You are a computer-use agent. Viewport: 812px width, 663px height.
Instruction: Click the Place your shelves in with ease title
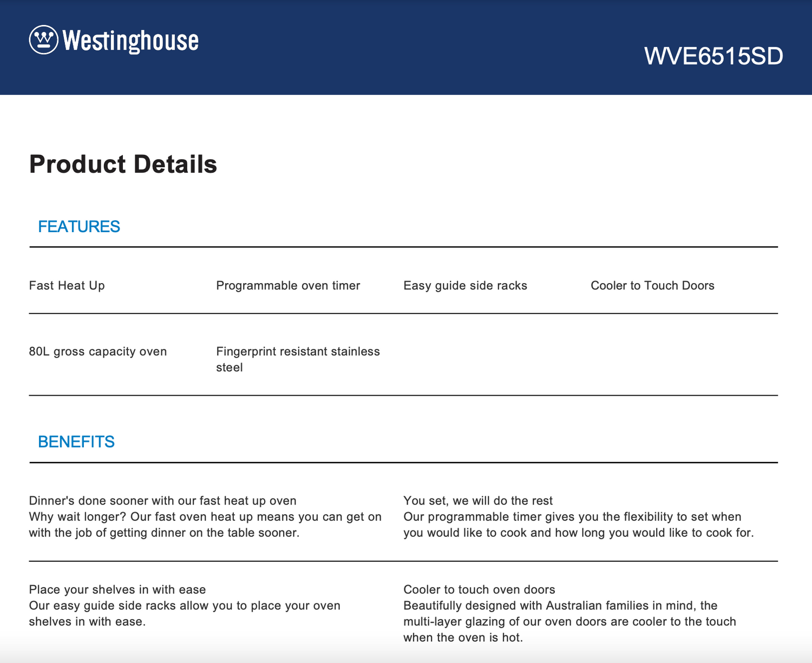point(117,589)
